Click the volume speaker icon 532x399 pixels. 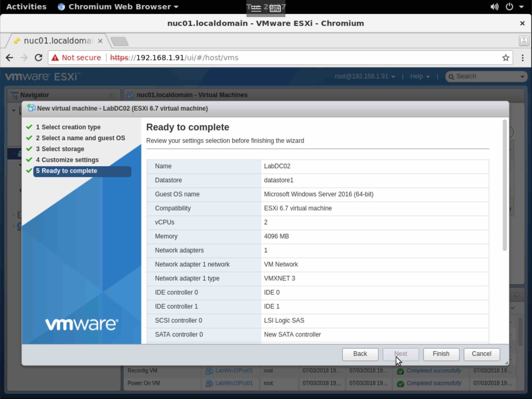[494, 7]
